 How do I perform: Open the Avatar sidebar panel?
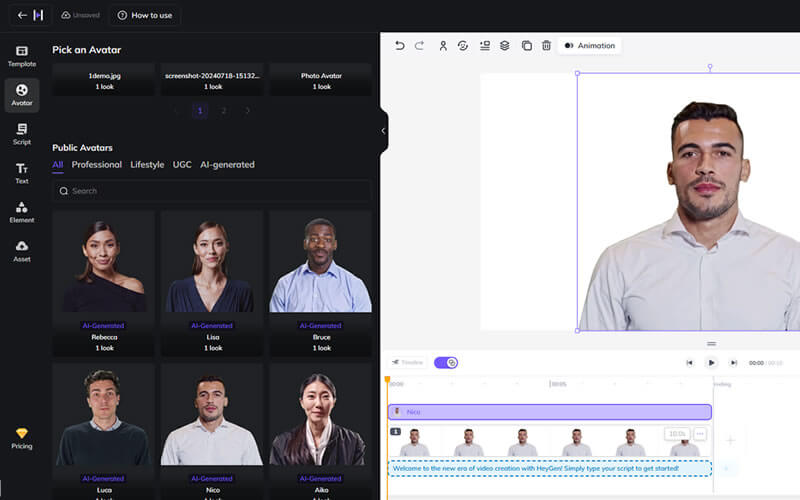21,95
